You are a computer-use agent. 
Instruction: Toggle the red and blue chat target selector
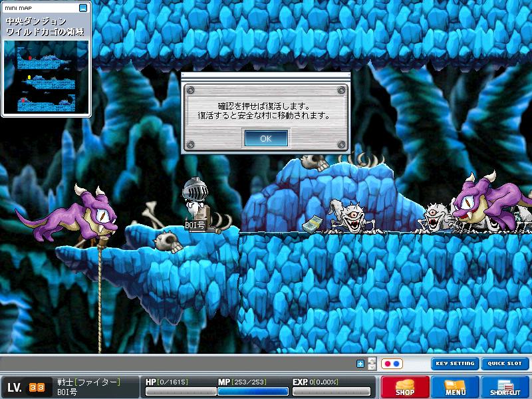coord(392,364)
